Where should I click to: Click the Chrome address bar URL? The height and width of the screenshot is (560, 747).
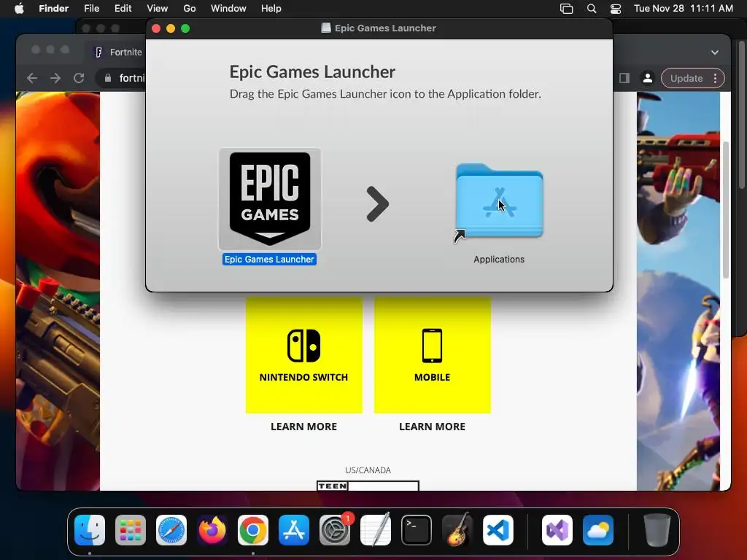click(131, 78)
